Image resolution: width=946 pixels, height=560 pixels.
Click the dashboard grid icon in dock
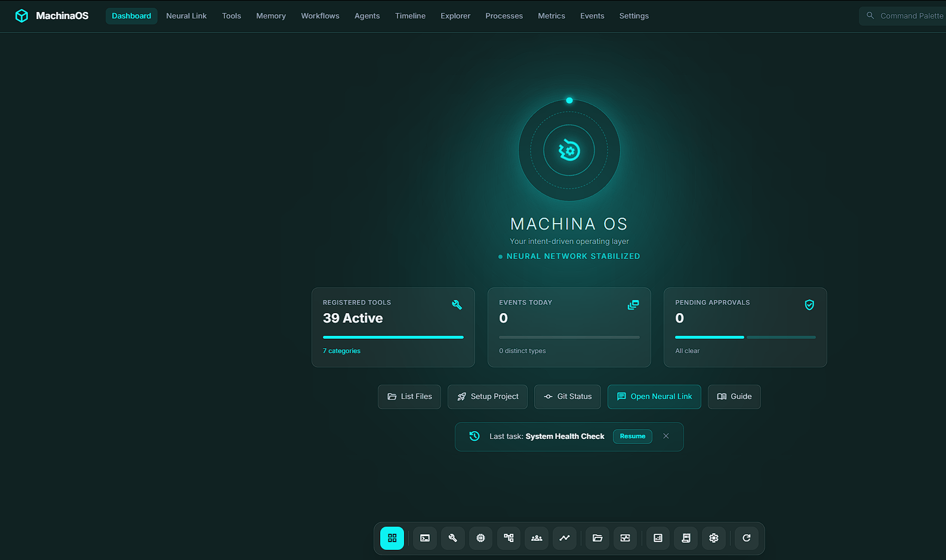pyautogui.click(x=392, y=538)
